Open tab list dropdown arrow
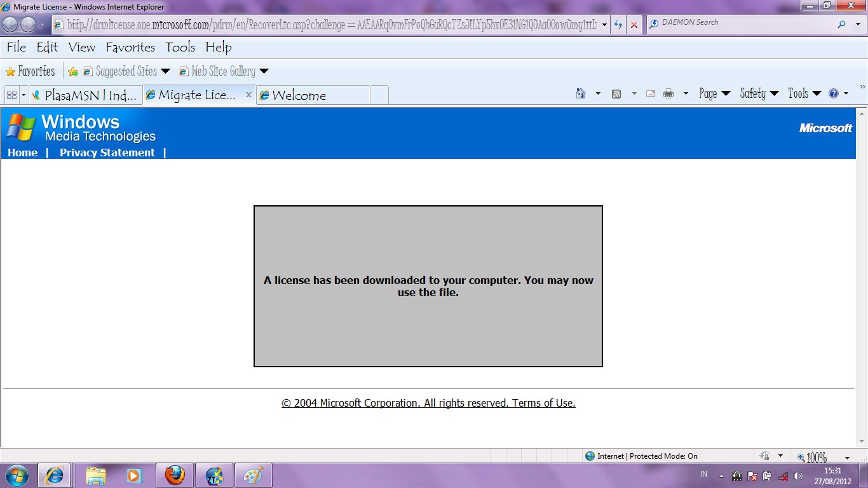868x488 pixels. [24, 95]
